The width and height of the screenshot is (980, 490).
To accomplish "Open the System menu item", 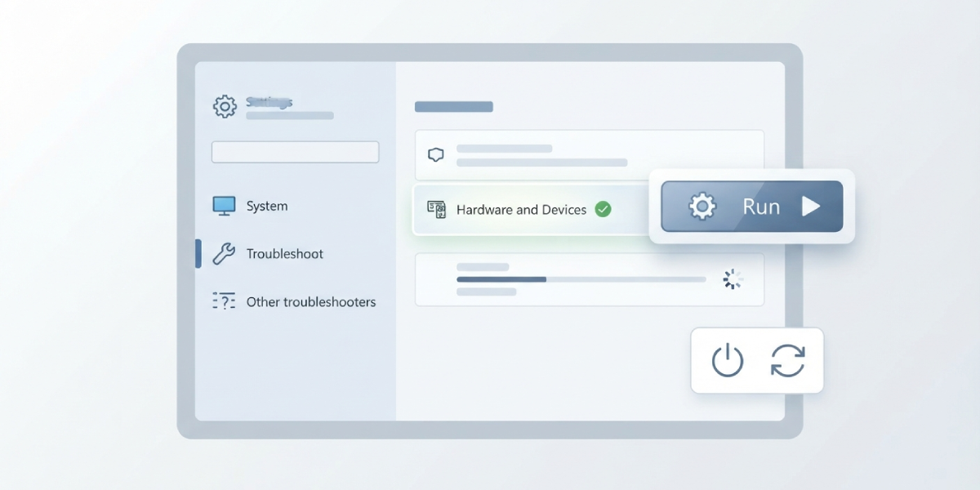I will coord(267,206).
